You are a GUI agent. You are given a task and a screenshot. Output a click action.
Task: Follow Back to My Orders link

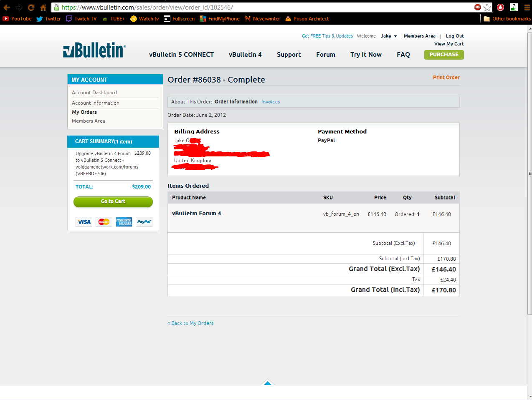[x=190, y=323]
